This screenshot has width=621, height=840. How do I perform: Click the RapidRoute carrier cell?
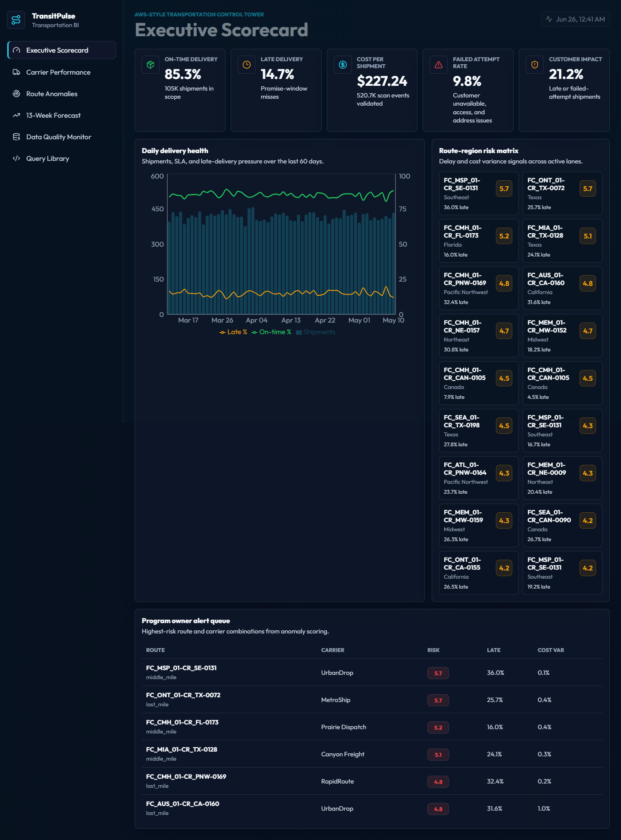click(x=337, y=781)
